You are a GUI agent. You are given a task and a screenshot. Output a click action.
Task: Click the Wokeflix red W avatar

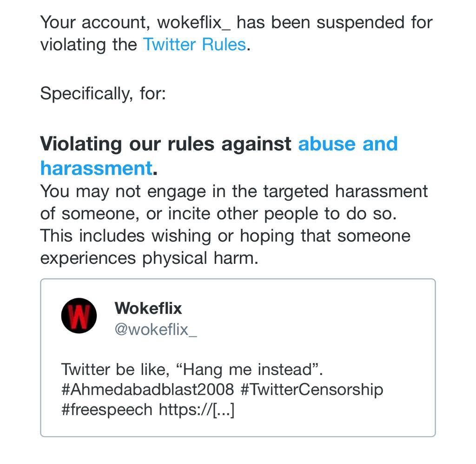(x=79, y=316)
